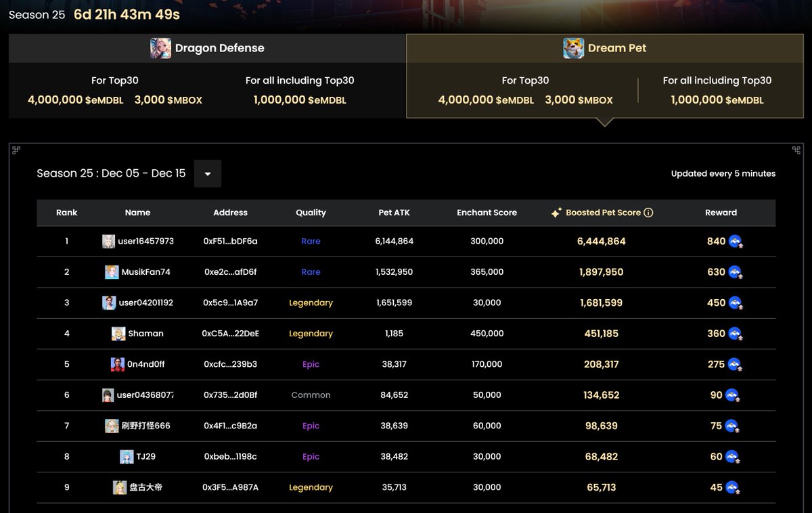Click TJ29's avatar icon
The image size is (812, 513).
[x=127, y=457]
